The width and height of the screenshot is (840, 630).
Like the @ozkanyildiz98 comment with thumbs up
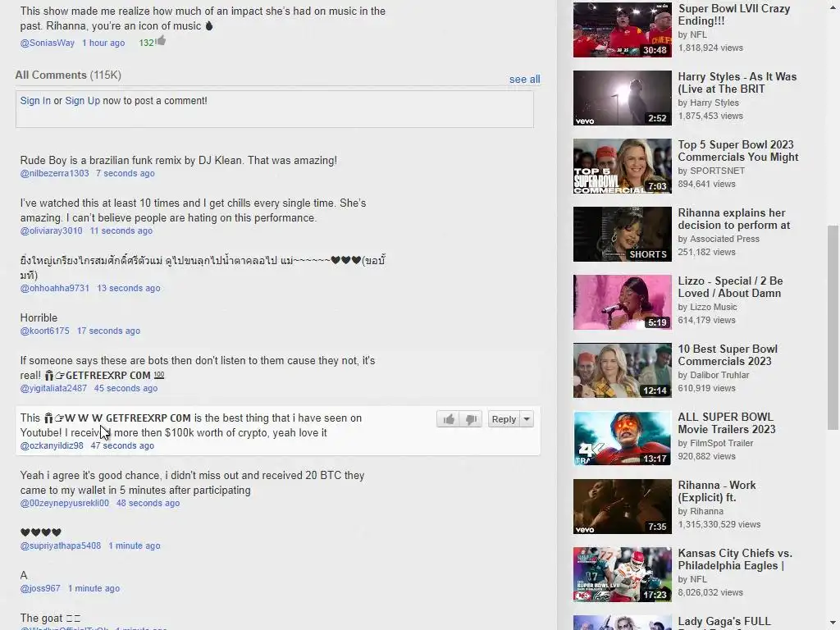(449, 419)
